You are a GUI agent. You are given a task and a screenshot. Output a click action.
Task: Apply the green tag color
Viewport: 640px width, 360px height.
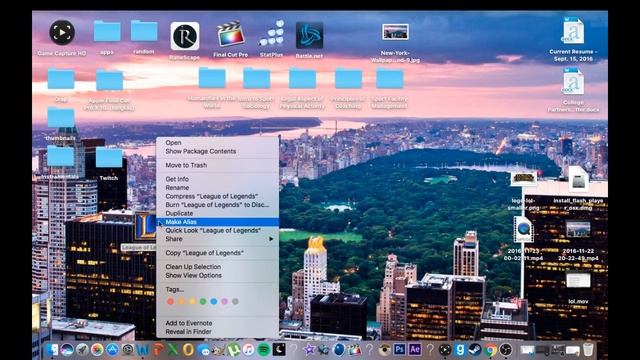(x=203, y=301)
